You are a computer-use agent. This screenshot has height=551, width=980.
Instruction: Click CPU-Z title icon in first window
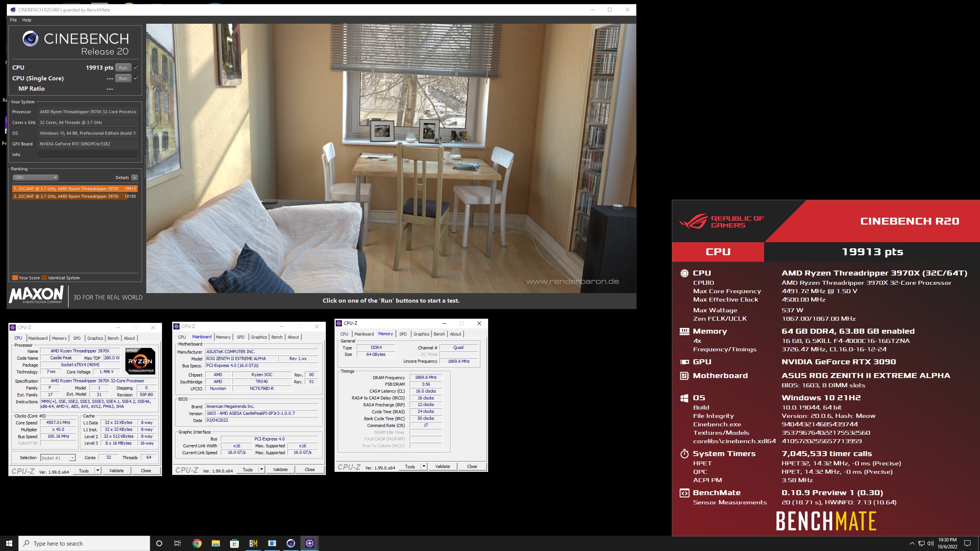click(x=13, y=328)
